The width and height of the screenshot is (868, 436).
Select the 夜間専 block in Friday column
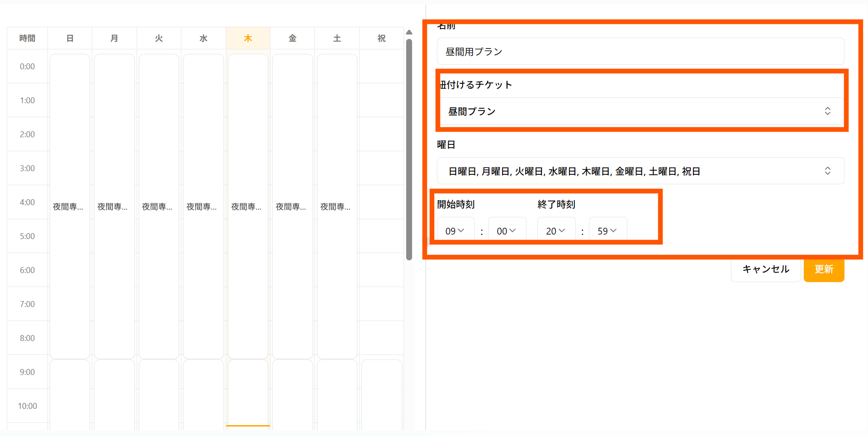[x=292, y=206]
